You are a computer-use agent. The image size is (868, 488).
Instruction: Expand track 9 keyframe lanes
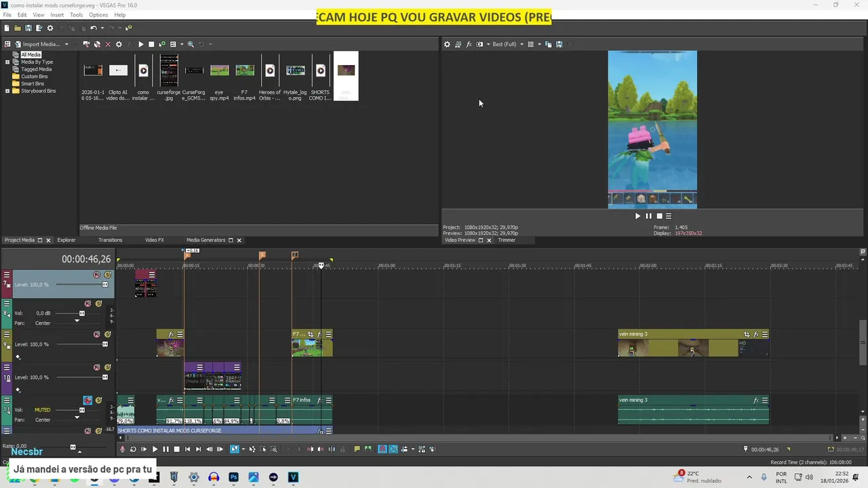coord(18,357)
